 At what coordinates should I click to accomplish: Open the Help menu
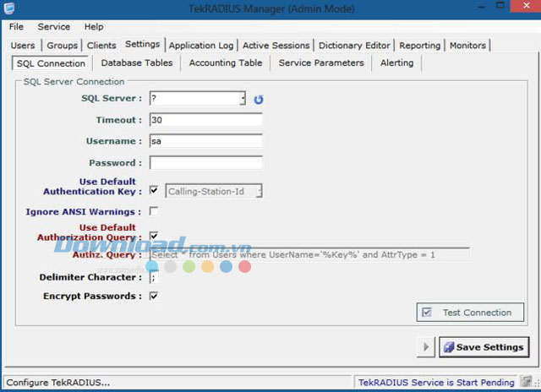click(x=94, y=26)
